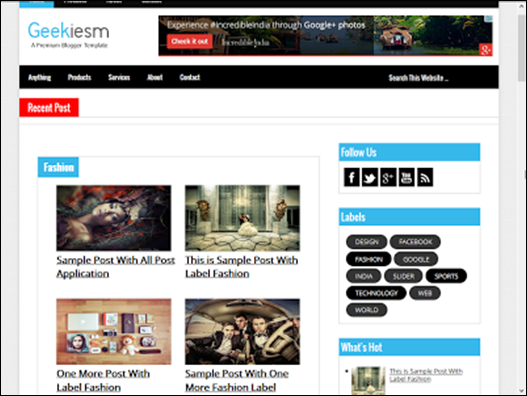
Task: Open the RSS feed icon
Action: [425, 177]
